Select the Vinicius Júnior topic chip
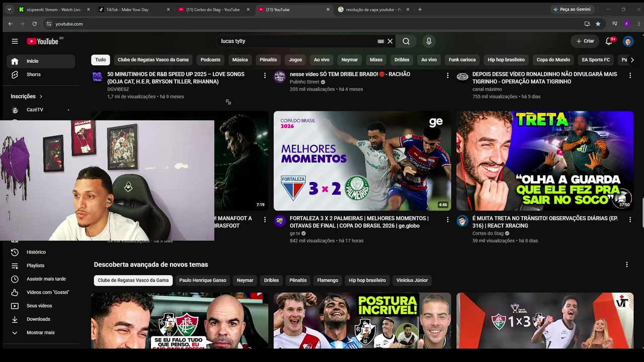The height and width of the screenshot is (362, 644). (x=412, y=281)
